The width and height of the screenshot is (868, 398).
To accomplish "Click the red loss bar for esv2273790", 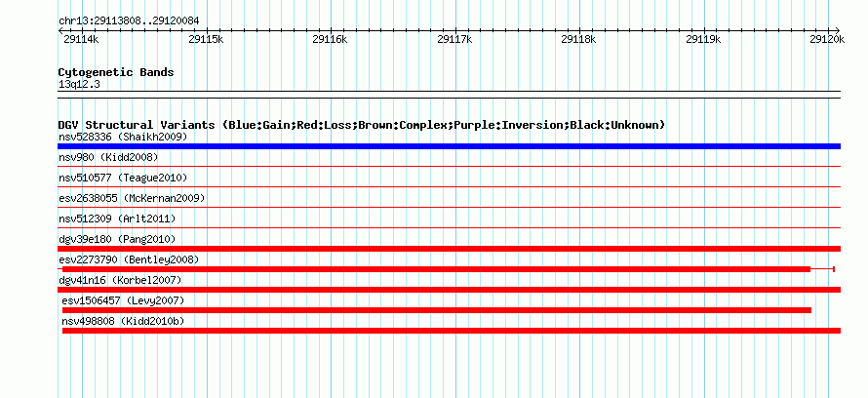I will click(x=436, y=269).
